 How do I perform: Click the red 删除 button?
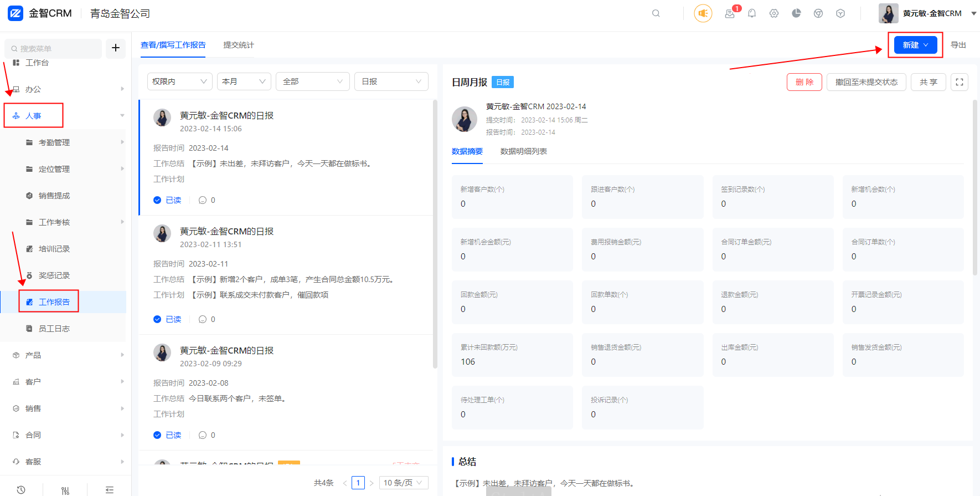[804, 82]
